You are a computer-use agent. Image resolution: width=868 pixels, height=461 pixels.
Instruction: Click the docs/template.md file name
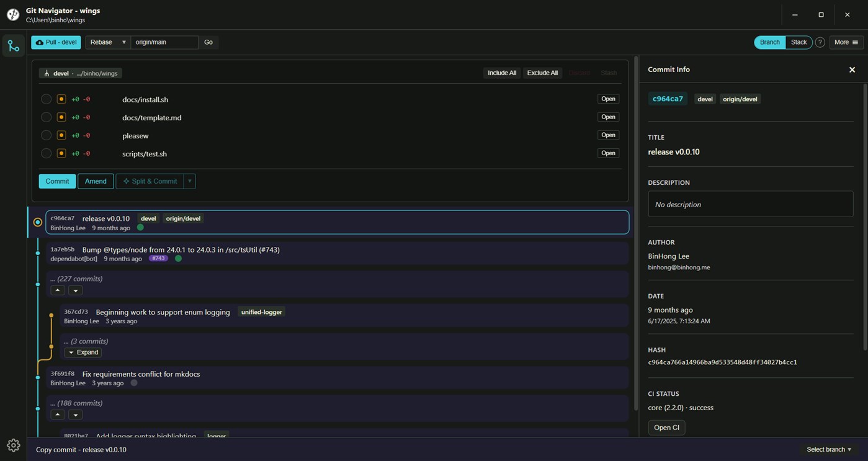(x=152, y=117)
